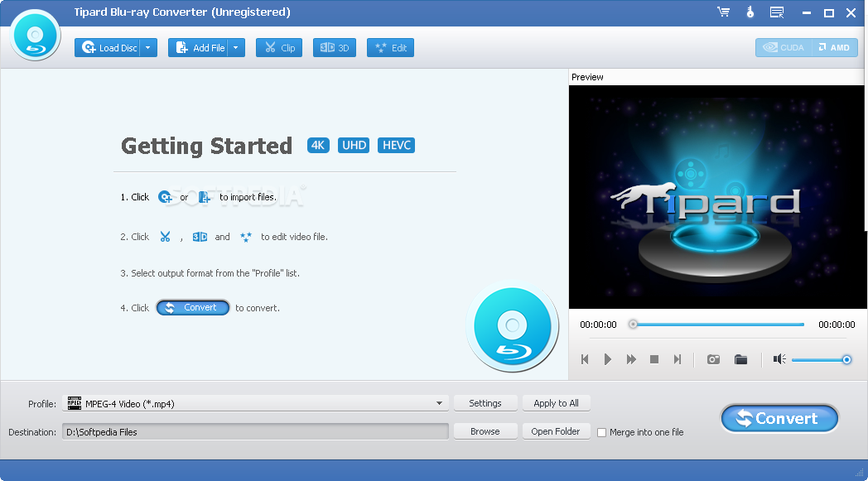Click the add file icon in step 1
The width and height of the screenshot is (868, 481).
point(205,197)
